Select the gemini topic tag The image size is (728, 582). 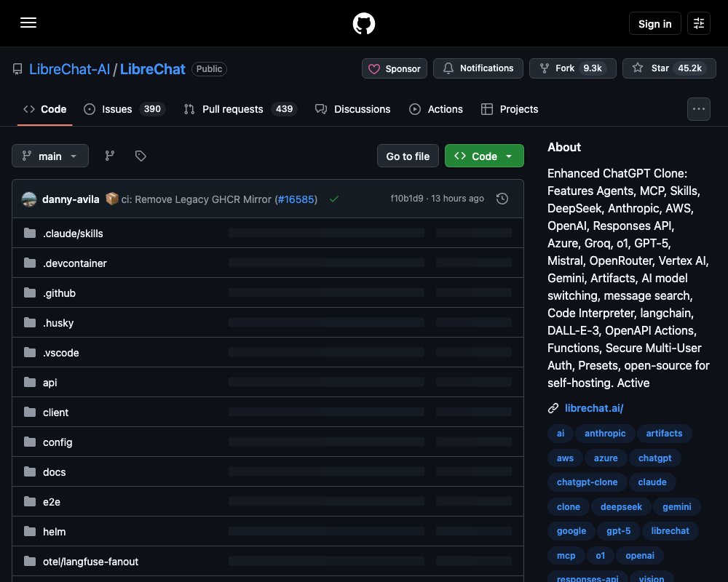click(x=676, y=507)
